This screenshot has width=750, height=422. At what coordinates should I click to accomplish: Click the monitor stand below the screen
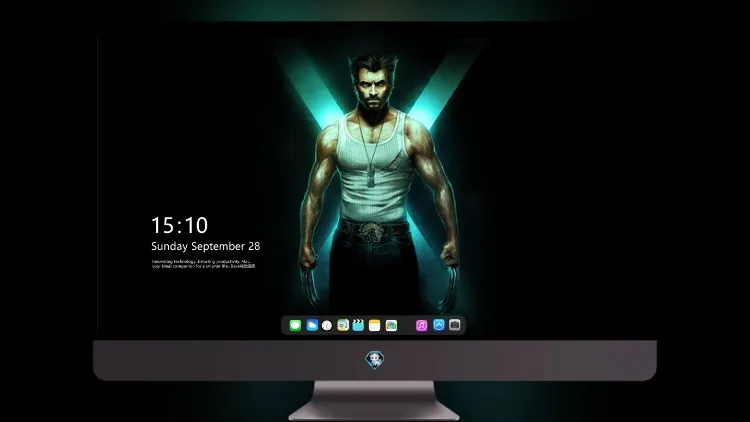(375, 401)
